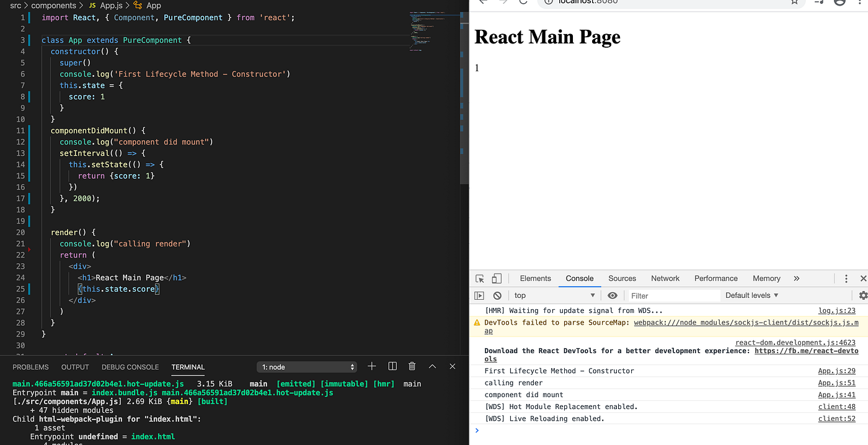Open DevTools overflow menu with three dots
868x445 pixels.
click(846, 278)
